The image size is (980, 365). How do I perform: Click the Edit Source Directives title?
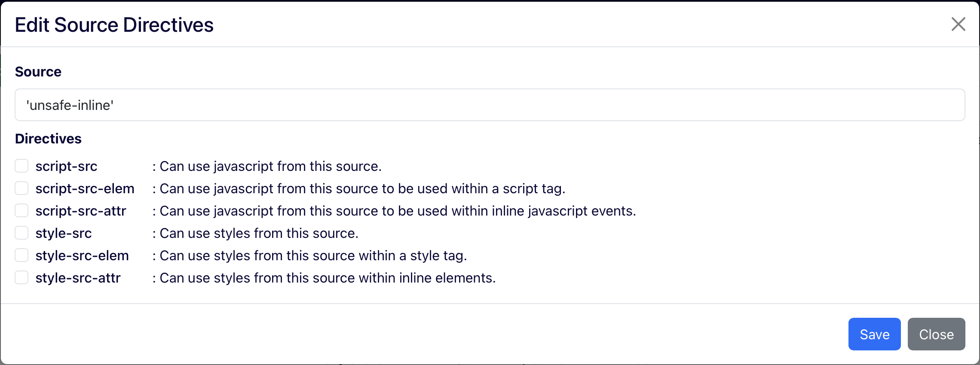114,24
